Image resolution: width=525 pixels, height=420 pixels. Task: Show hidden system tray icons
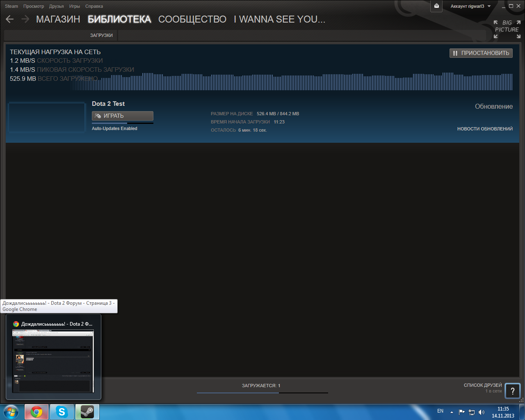coord(452,412)
